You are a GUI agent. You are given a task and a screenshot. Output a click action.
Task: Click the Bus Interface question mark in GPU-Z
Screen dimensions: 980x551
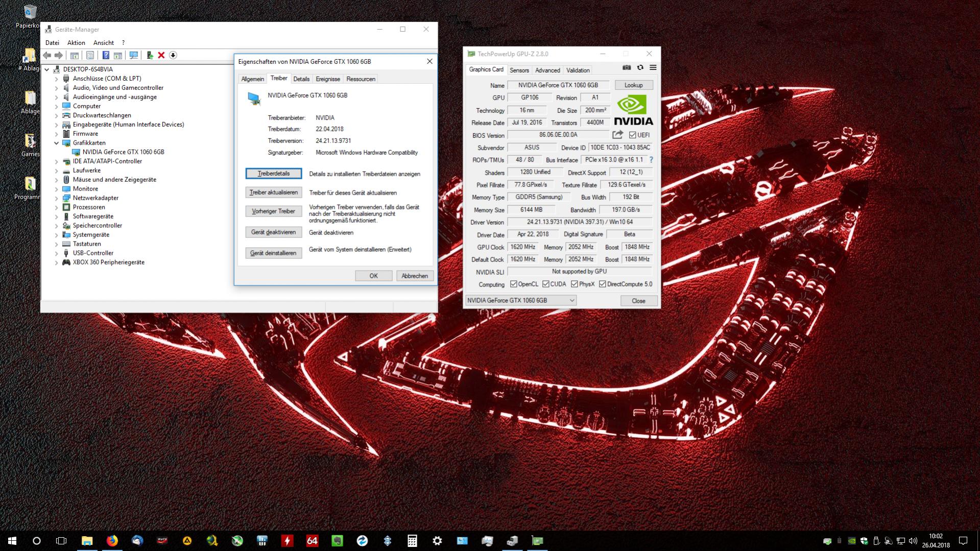point(651,160)
